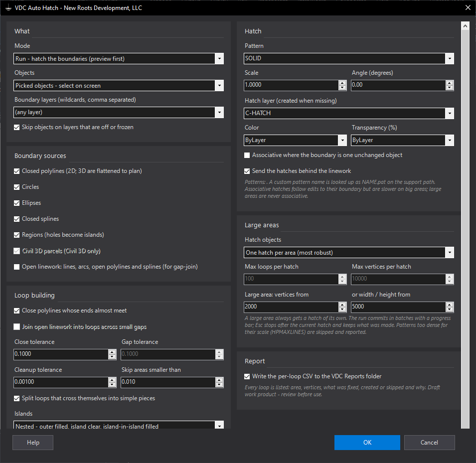
Task: Increase Large area vertices from value
Action: (342, 304)
